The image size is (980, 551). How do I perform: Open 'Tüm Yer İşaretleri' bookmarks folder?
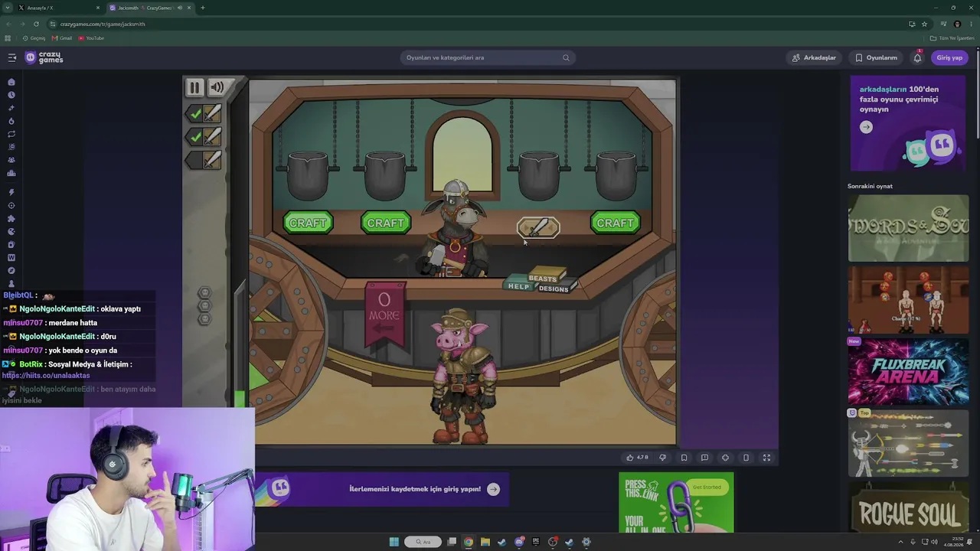952,38
